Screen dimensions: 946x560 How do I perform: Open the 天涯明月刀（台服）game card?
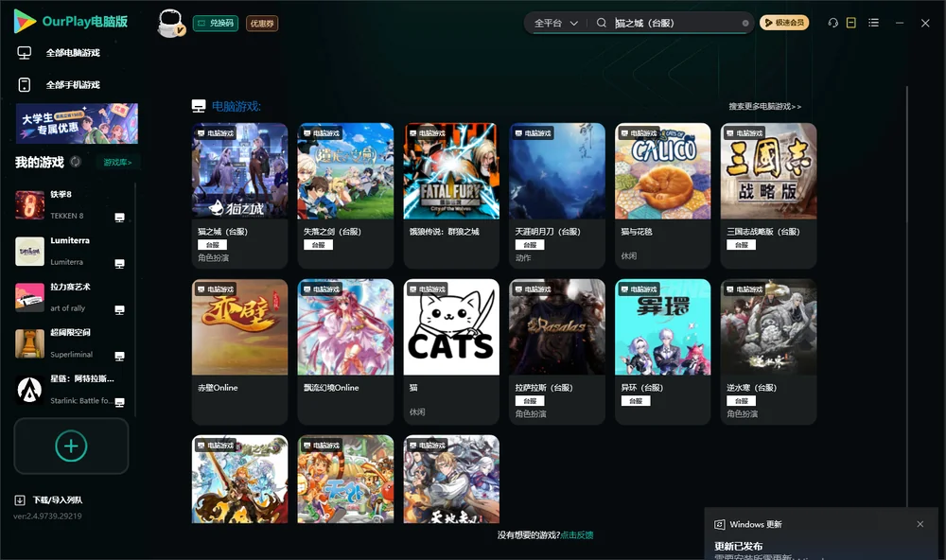(557, 196)
